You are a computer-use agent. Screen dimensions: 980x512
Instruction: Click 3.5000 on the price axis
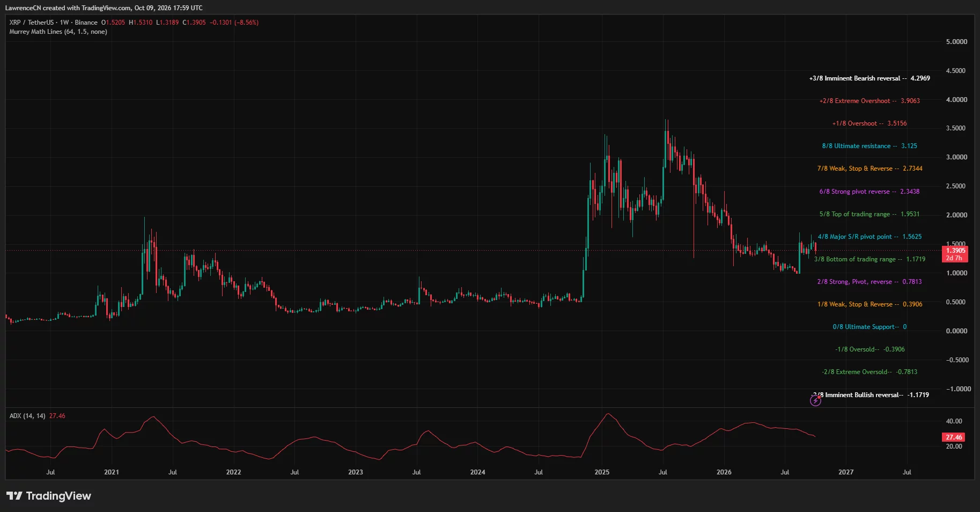point(955,128)
